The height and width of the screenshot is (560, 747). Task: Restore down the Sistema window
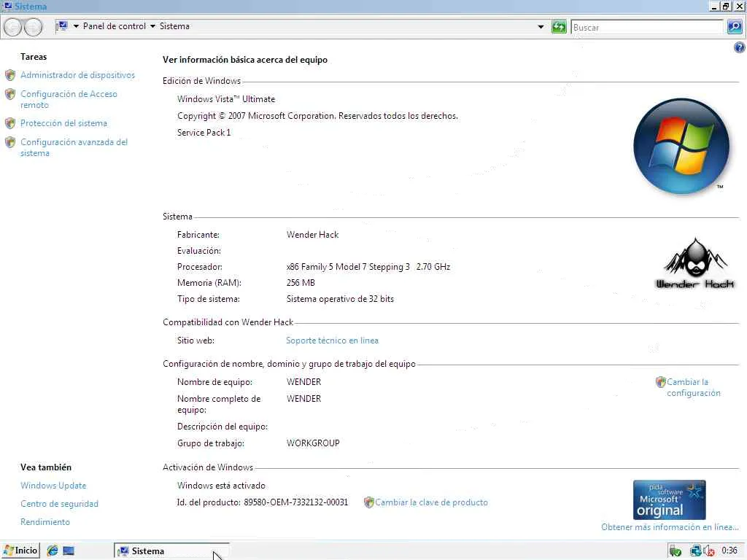[x=726, y=6]
